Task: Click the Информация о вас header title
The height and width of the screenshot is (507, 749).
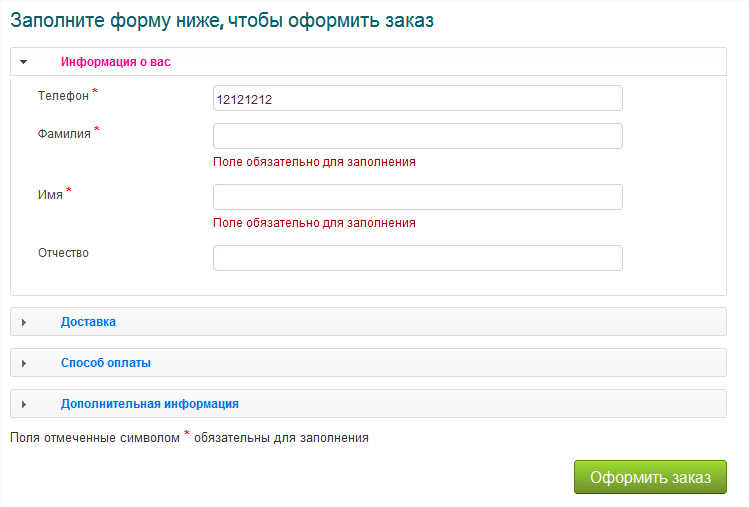Action: (x=116, y=62)
